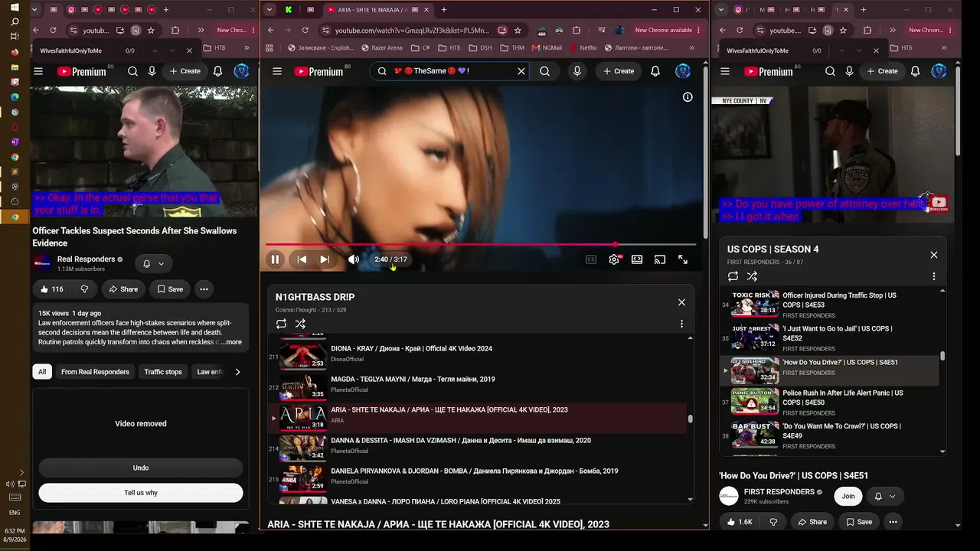Clear the TheSame search field
This screenshot has width=980, height=551.
tap(521, 71)
